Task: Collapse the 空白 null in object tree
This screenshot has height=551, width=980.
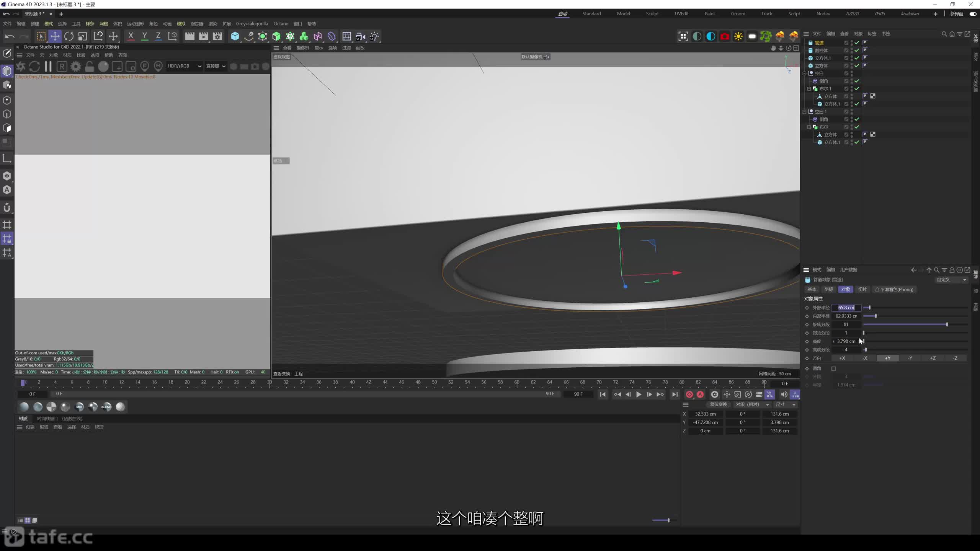Action: pos(805,73)
